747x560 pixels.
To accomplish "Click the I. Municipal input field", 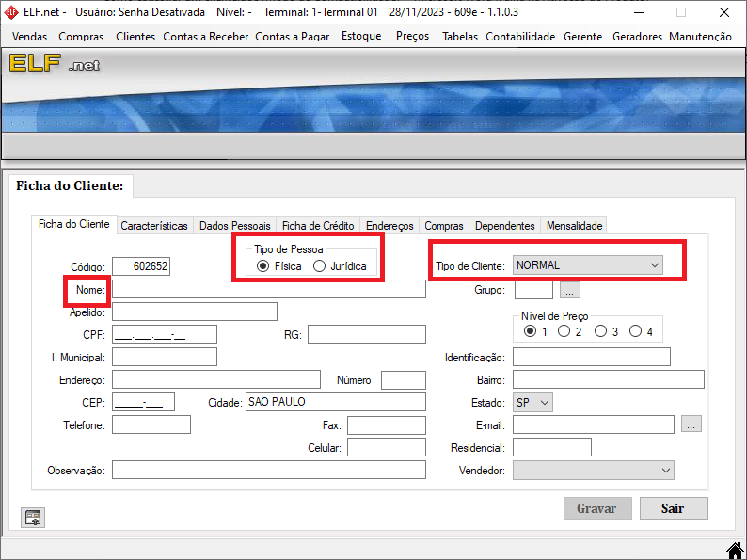I will [165, 357].
